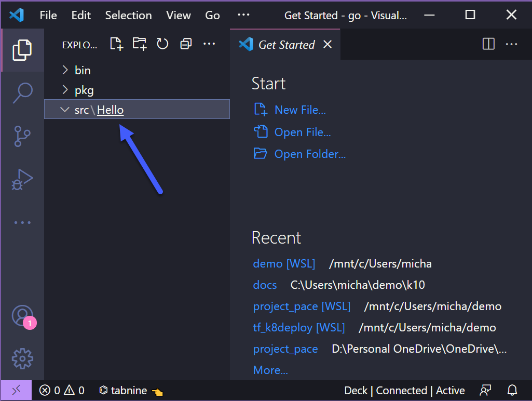The height and width of the screenshot is (401, 532).
Task: Close the Get Started tab
Action: coord(328,45)
